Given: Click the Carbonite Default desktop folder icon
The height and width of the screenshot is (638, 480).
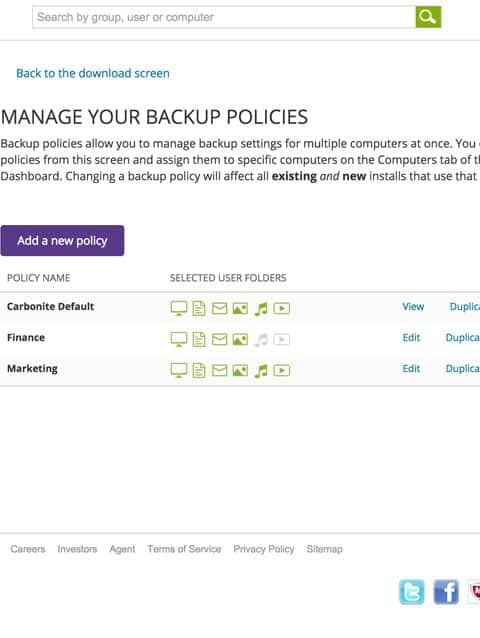Looking at the screenshot, I should (179, 308).
